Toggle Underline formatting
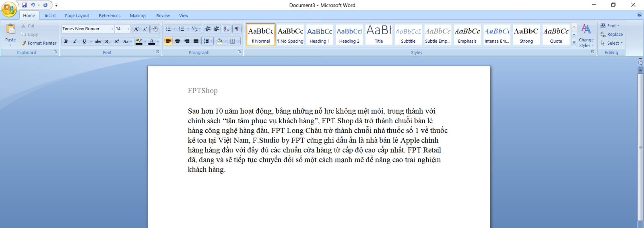 click(x=84, y=41)
